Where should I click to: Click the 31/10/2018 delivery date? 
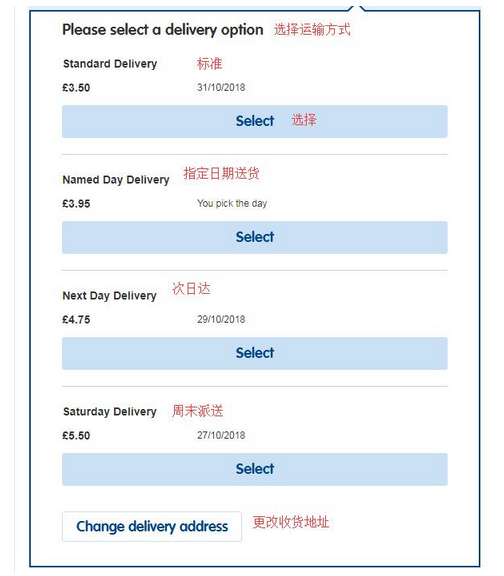(x=221, y=87)
